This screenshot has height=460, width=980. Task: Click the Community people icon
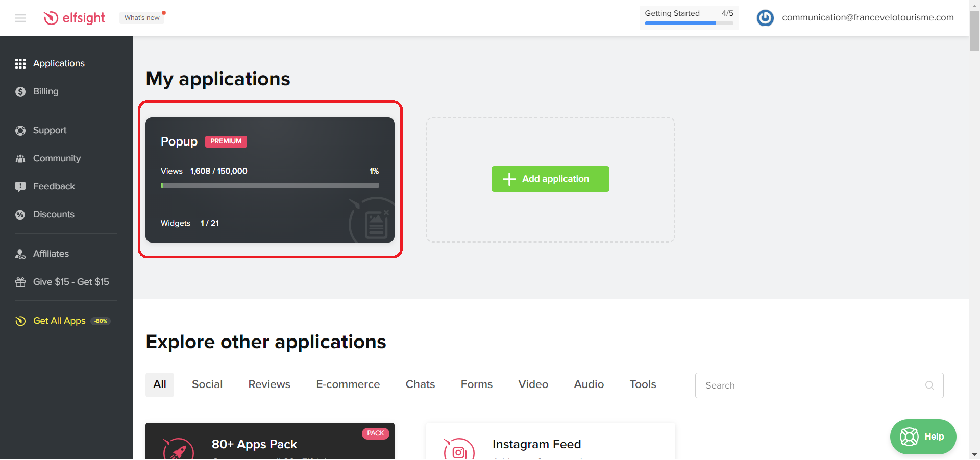pos(20,159)
